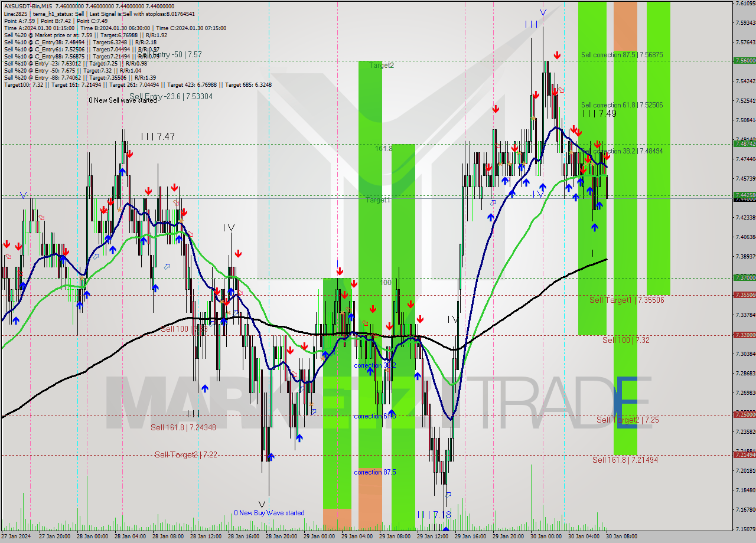Click the green 7.48742 price axis tag
Viewport: 756px width, 543px height.
tap(744, 143)
